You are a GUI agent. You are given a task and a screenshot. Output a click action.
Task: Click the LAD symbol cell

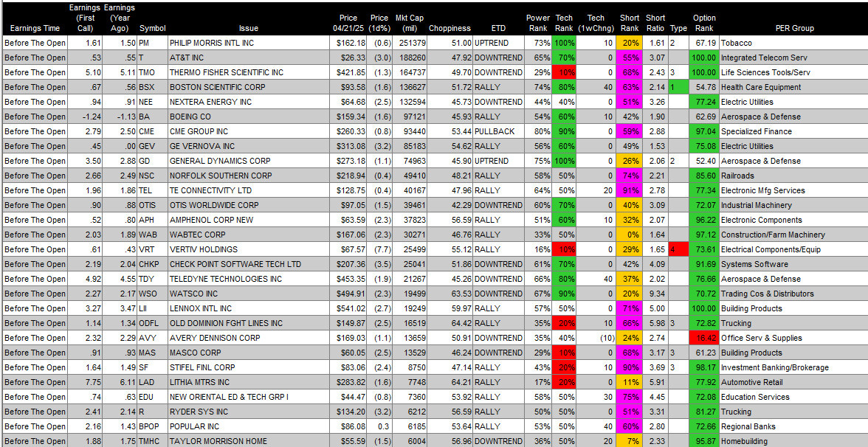click(x=152, y=382)
